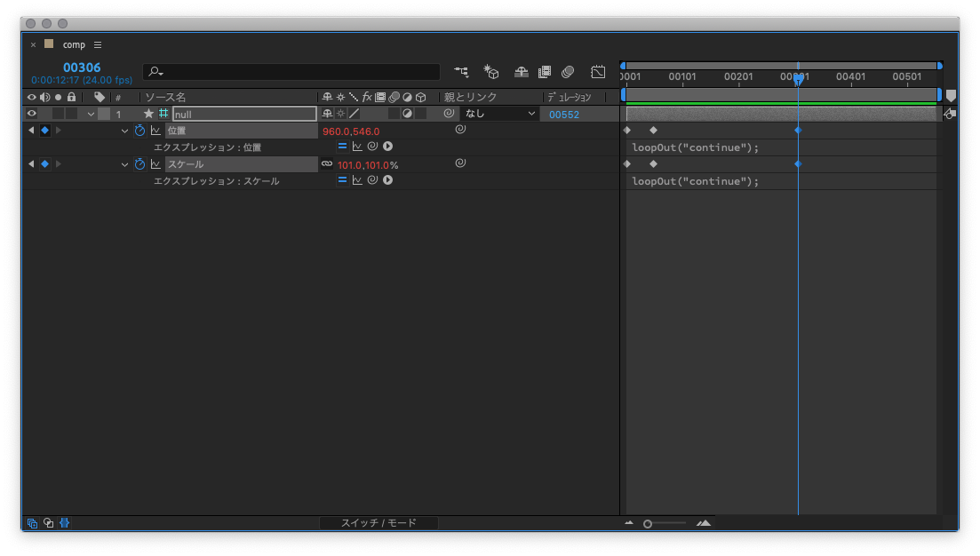Toggle hide shy layers icon in toolbar

coord(522,72)
